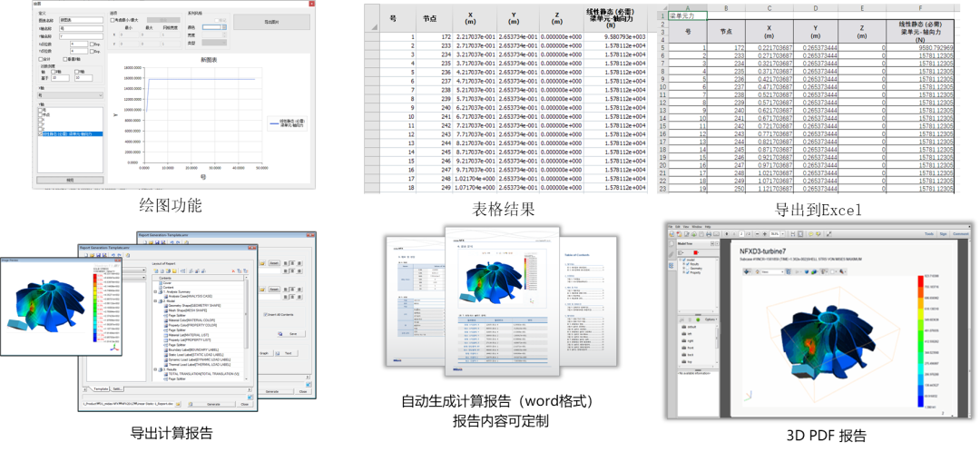Toggle the 合计 checkbox in plot dialog

pos(41,59)
